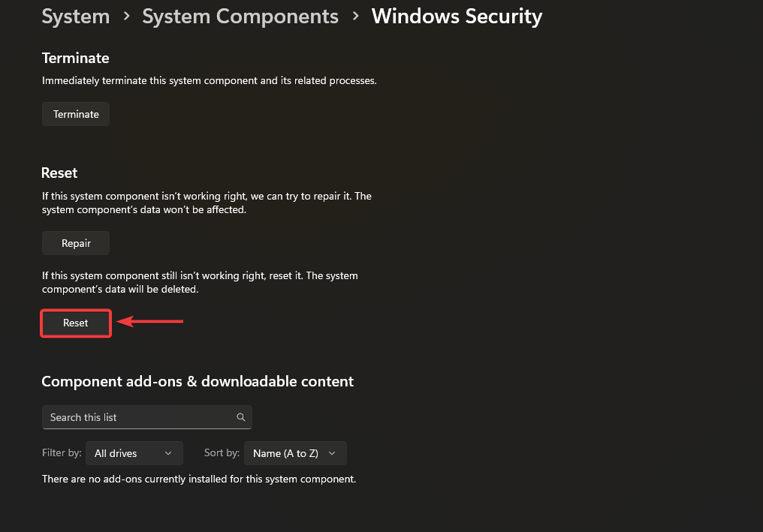Click the chevron arrow beside All drives

pyautogui.click(x=168, y=453)
